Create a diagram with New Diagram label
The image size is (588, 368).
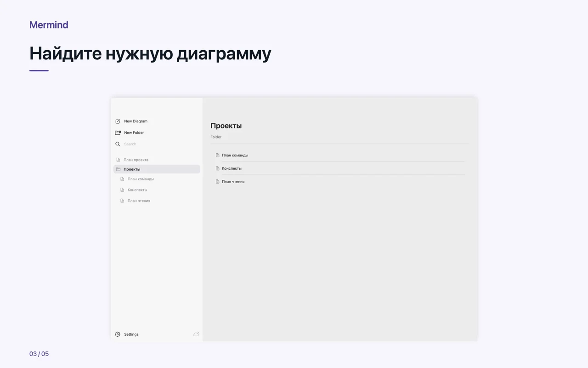[x=136, y=121]
